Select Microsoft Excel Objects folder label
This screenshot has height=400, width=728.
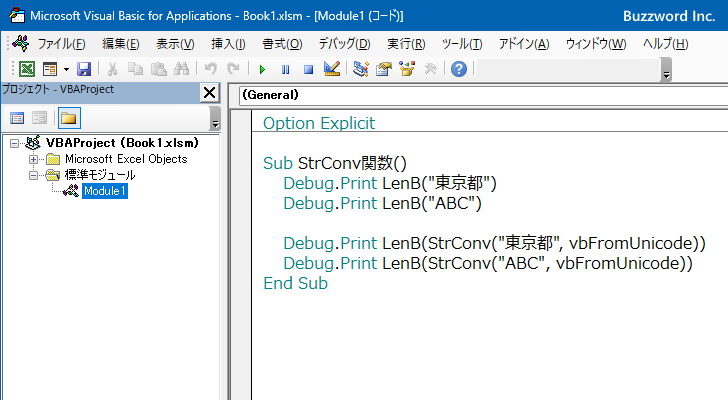coord(126,159)
